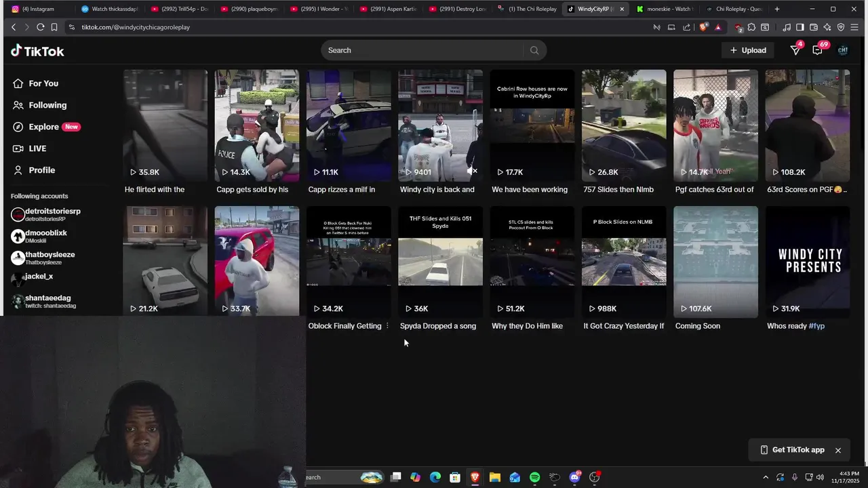The height and width of the screenshot is (488, 868).
Task: Go to Profile in sidebar
Action: [33, 170]
